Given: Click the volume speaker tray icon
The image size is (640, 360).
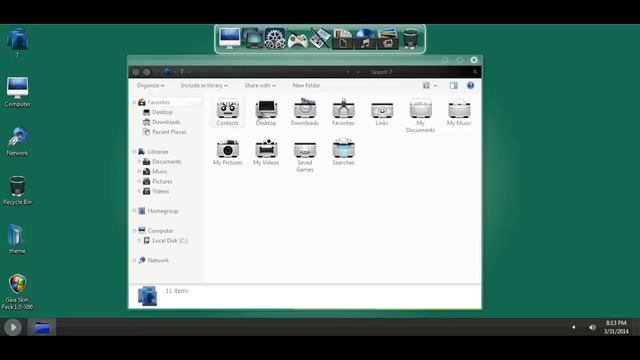Looking at the screenshot, I should (x=592, y=327).
